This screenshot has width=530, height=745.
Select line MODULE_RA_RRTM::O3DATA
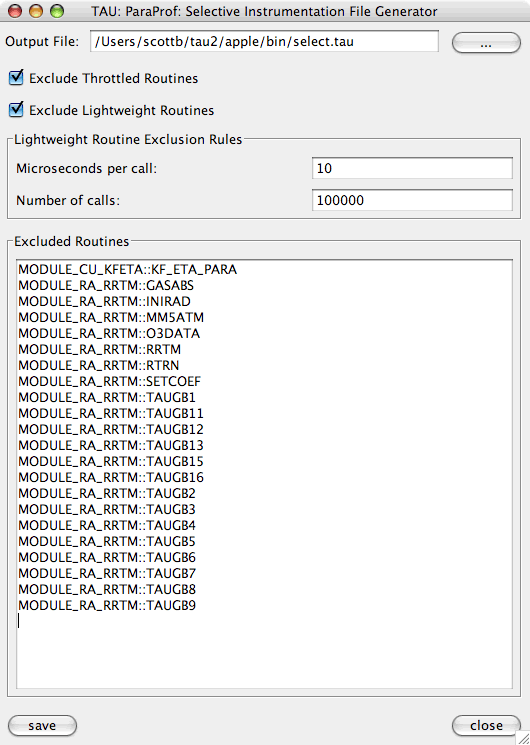(109, 334)
